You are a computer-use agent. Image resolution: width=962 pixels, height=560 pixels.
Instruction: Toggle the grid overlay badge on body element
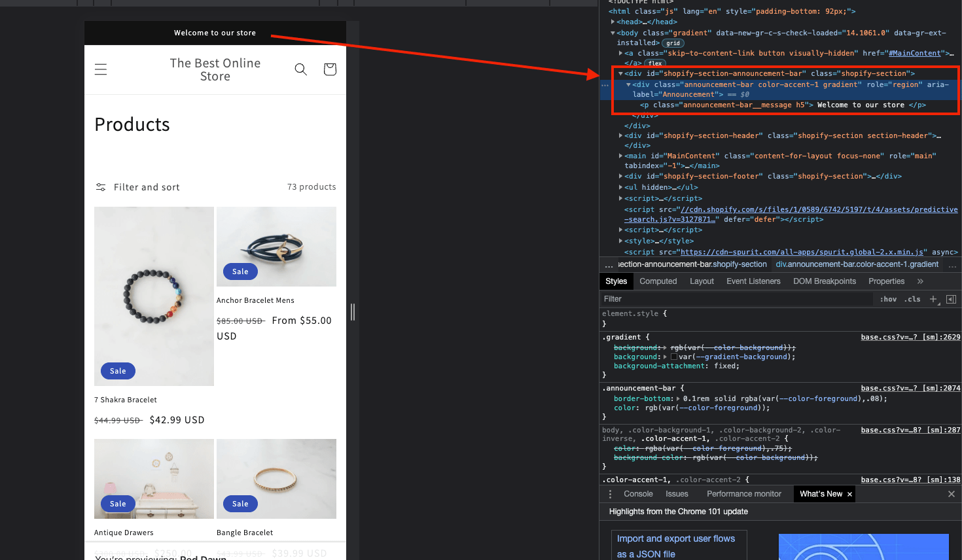(x=673, y=43)
